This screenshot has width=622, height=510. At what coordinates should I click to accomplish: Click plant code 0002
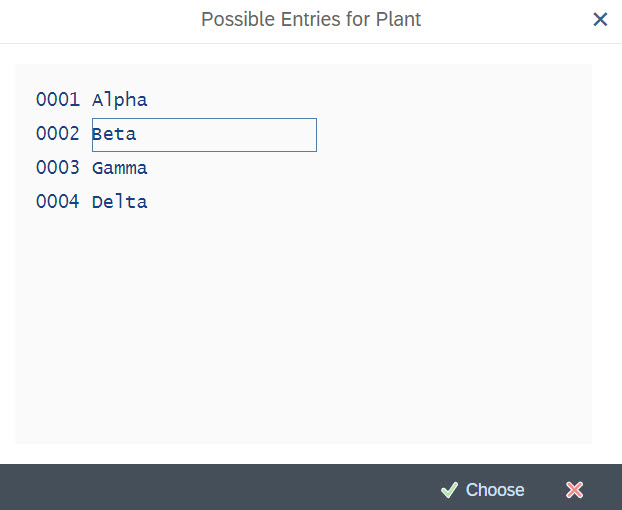[57, 134]
